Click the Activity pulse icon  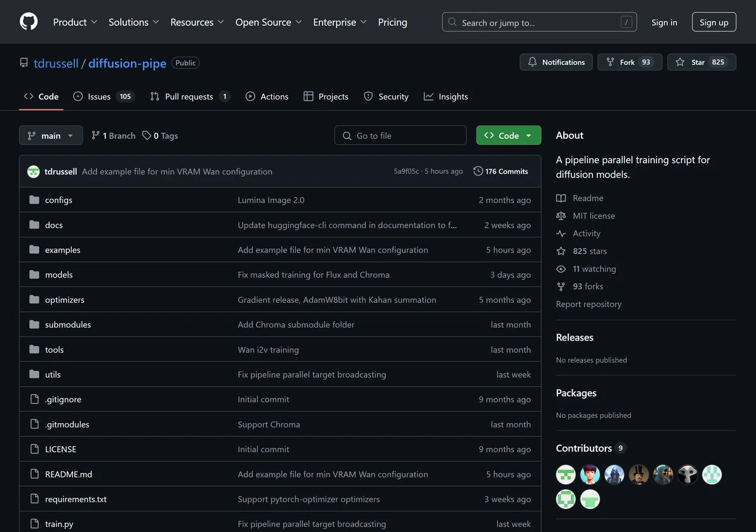(x=561, y=234)
